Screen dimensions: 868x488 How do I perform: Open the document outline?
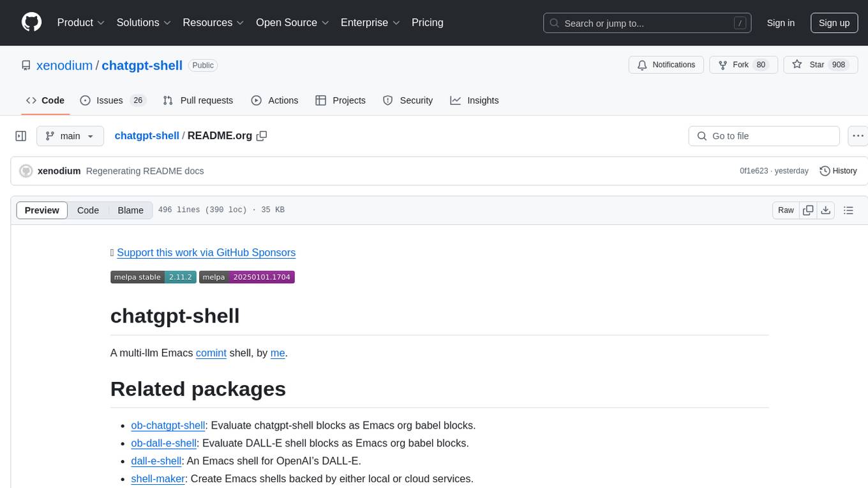(x=848, y=210)
